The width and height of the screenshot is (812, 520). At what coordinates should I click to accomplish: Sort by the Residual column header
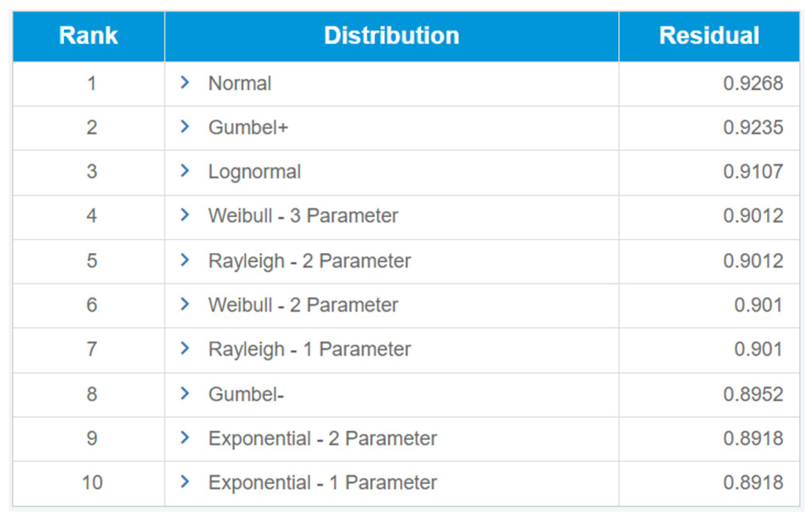coord(709,35)
